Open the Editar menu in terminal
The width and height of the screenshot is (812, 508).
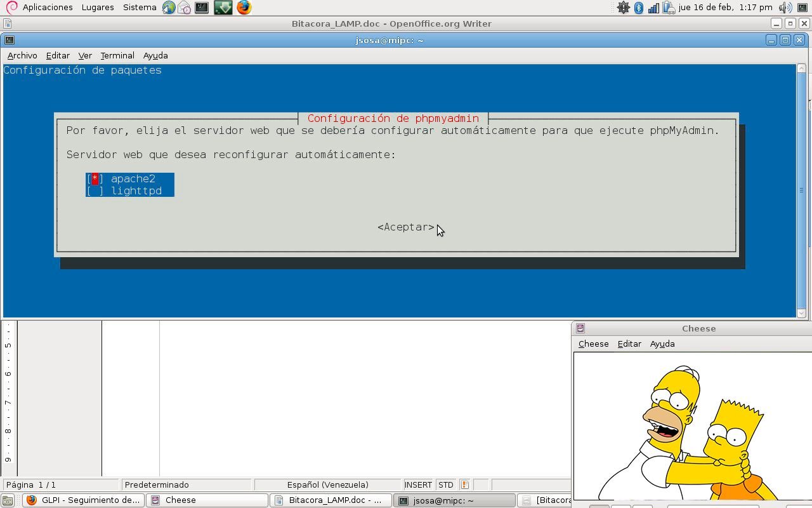pyautogui.click(x=58, y=56)
